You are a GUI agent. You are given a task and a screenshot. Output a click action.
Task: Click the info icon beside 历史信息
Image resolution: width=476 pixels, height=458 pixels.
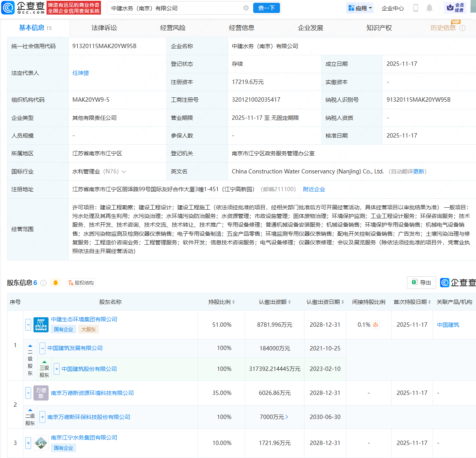[x=463, y=28]
